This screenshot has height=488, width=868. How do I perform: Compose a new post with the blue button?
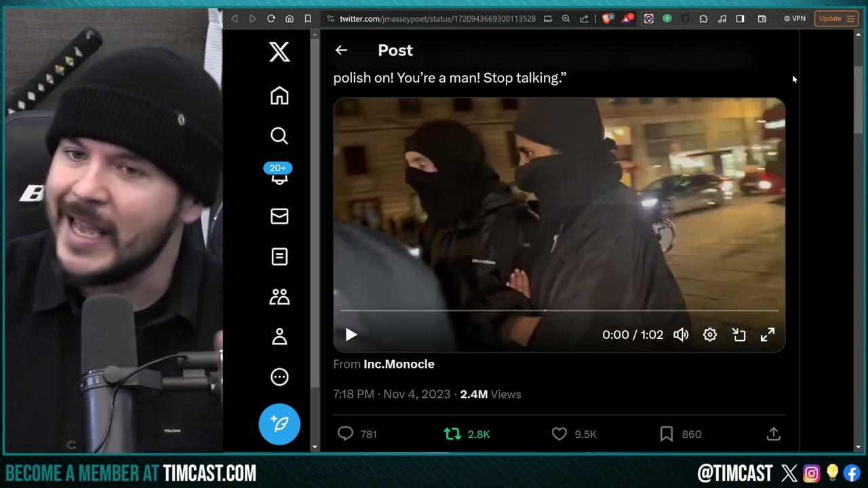click(x=279, y=424)
